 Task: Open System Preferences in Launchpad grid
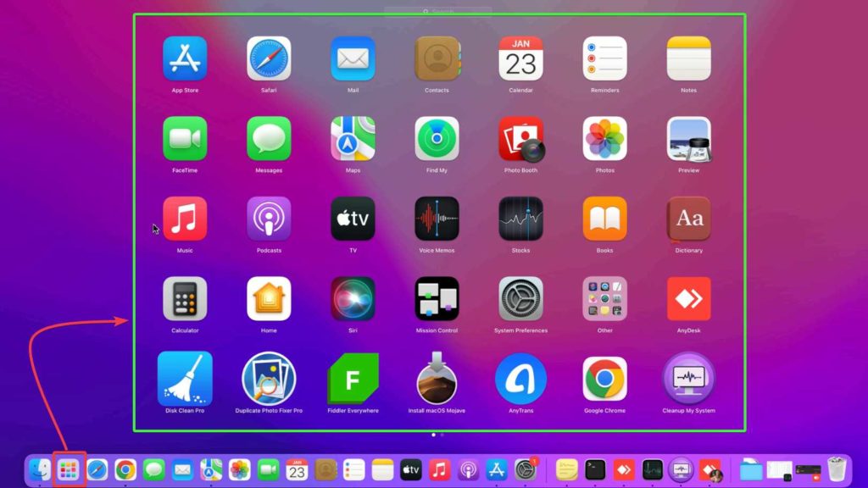click(x=521, y=299)
